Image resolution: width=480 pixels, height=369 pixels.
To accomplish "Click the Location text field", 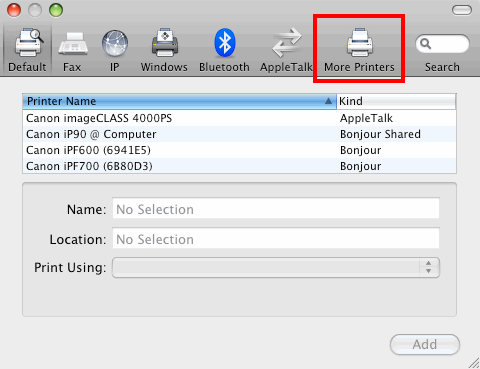I will tap(276, 238).
